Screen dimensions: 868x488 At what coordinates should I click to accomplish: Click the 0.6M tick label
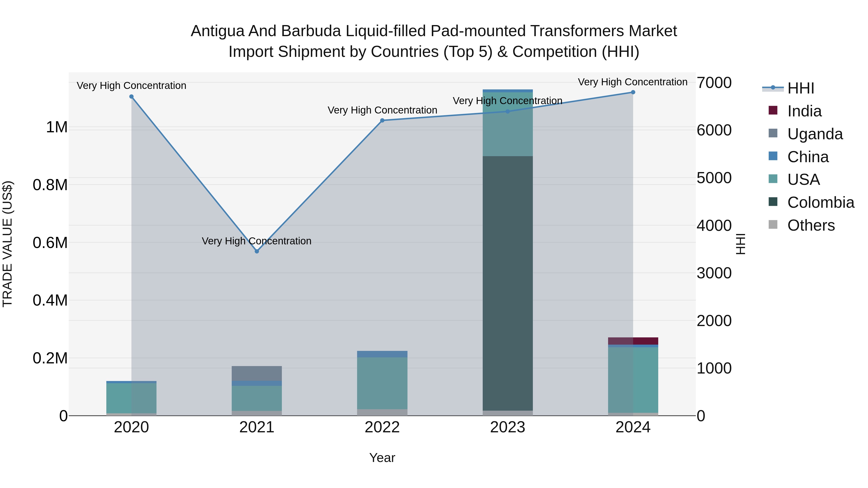pos(50,242)
